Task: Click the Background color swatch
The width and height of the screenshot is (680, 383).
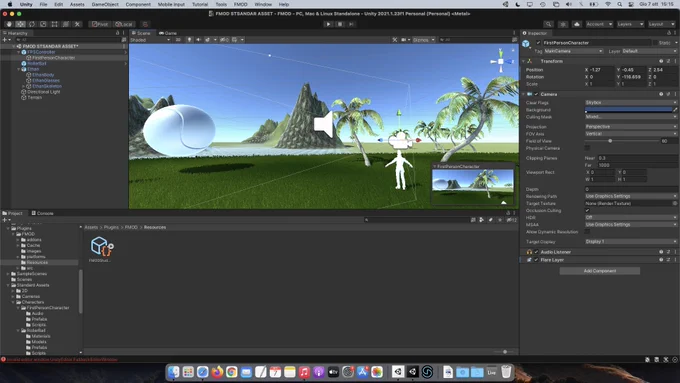Action: [628, 110]
